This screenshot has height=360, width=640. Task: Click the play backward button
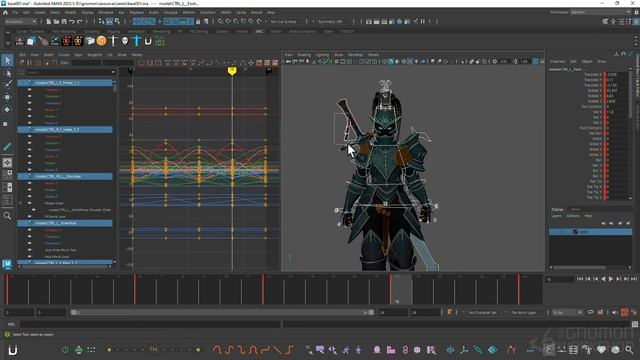[603, 279]
